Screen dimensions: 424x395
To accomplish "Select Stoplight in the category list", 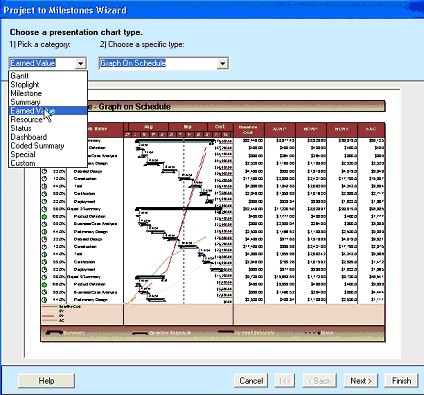I will click(x=48, y=85).
